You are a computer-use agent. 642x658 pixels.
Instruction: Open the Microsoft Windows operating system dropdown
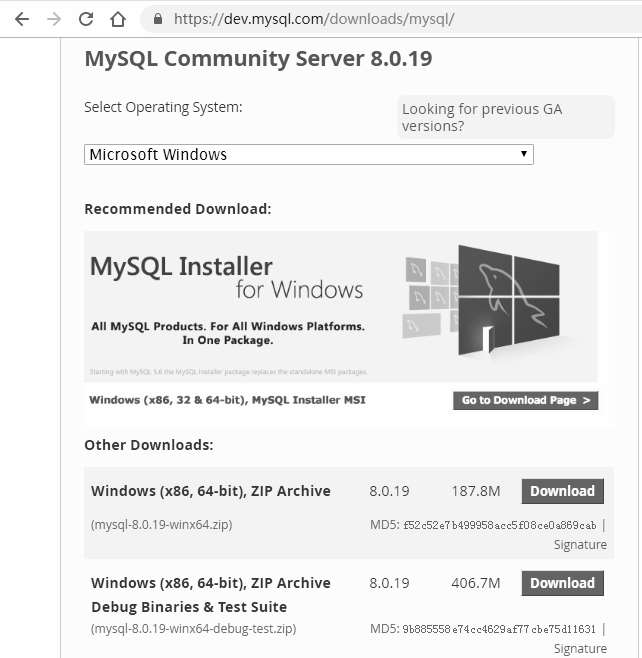(309, 154)
